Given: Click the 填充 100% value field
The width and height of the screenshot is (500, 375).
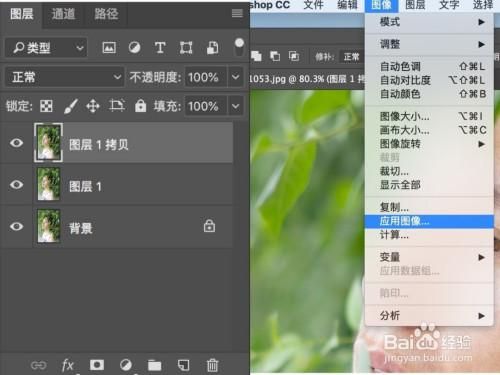Looking at the screenshot, I should click(x=206, y=106).
